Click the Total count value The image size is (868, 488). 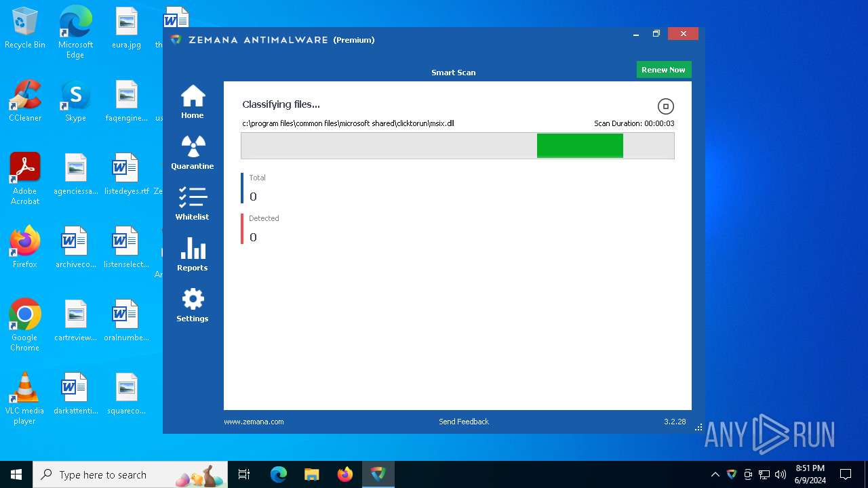coord(253,197)
